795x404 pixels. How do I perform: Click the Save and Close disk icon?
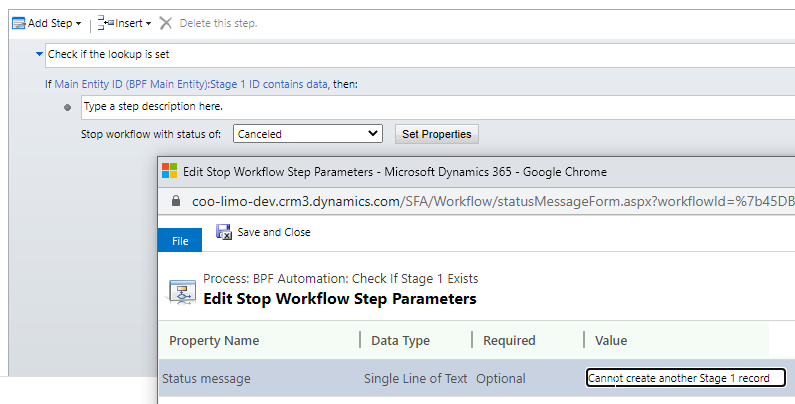[224, 232]
